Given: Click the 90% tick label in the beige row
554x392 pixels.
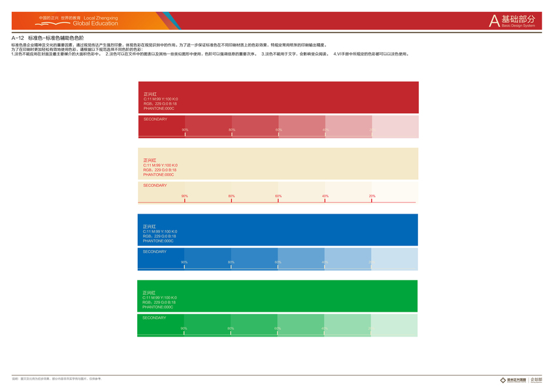Looking at the screenshot, I should click(x=184, y=196).
